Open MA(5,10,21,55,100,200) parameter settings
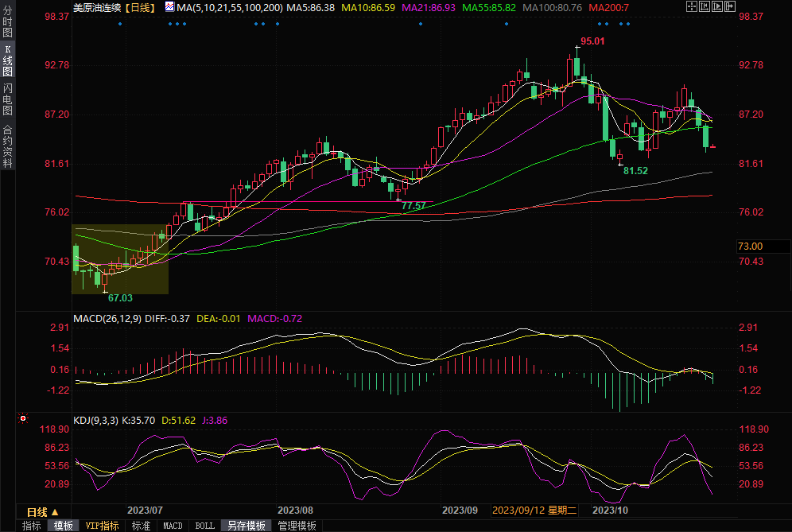Viewport: 792px width, 532px height. point(230,7)
